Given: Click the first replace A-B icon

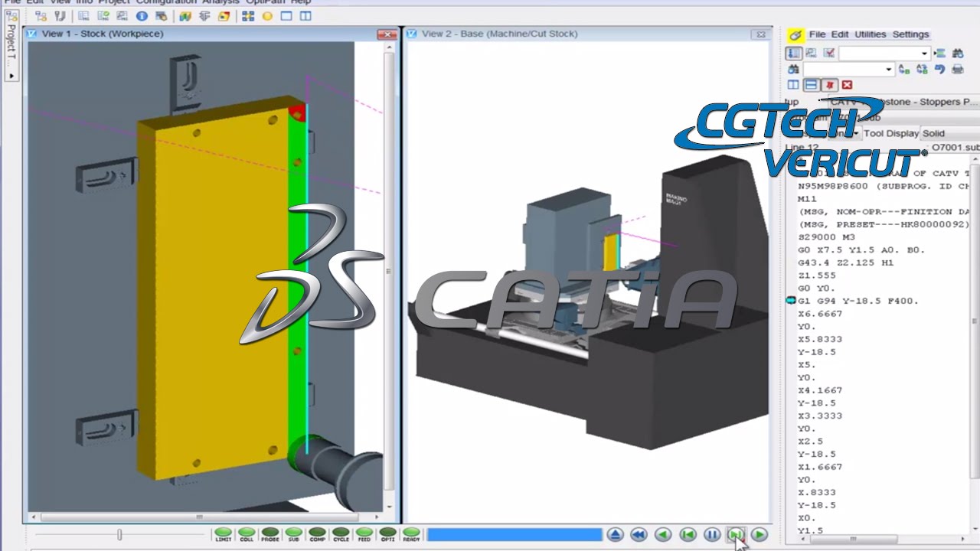Looking at the screenshot, I should pyautogui.click(x=904, y=69).
